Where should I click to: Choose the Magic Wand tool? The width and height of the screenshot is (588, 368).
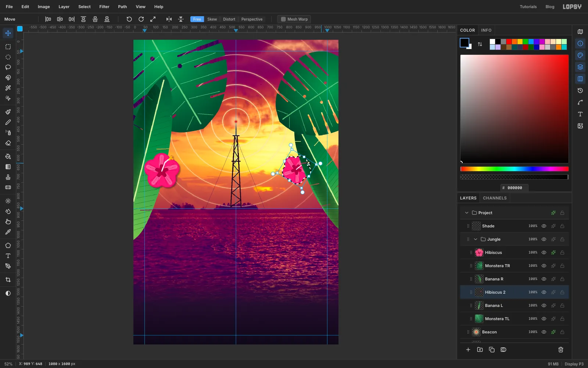click(x=8, y=88)
